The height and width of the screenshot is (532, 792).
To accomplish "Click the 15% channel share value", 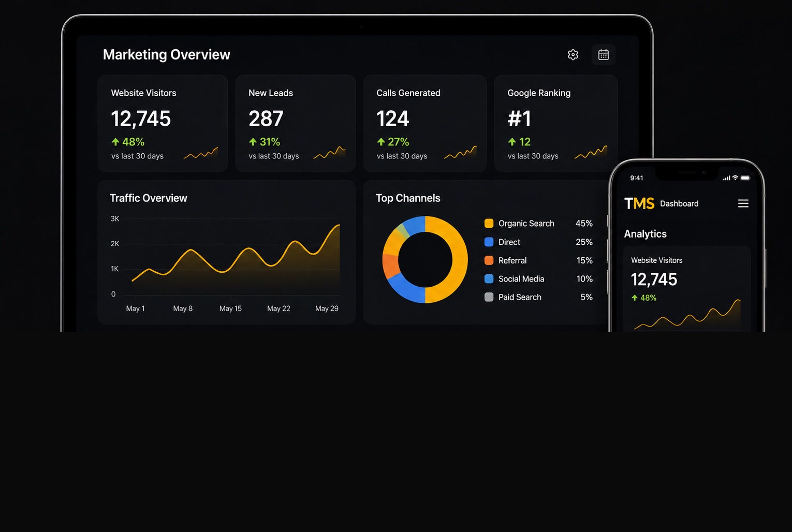I will click(x=584, y=261).
